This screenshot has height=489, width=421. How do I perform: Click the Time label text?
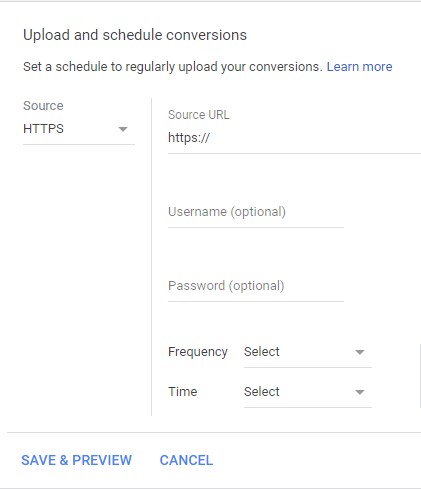[182, 392]
